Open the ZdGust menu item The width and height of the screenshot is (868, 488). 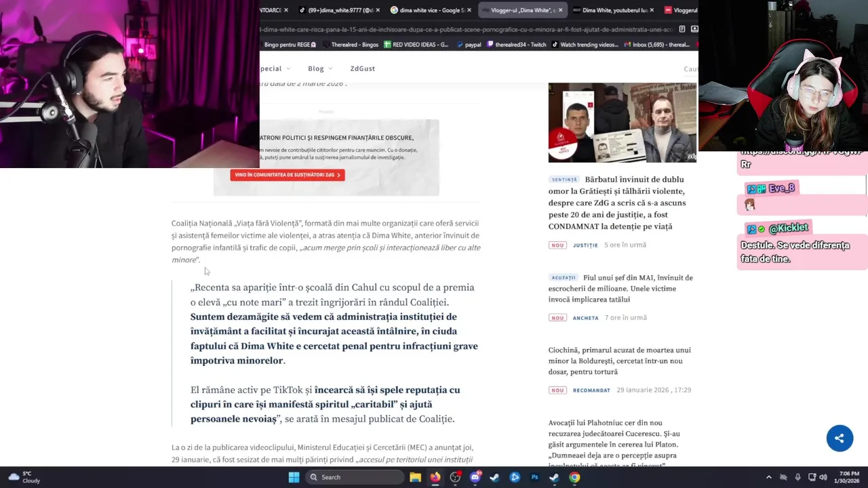[x=362, y=68]
